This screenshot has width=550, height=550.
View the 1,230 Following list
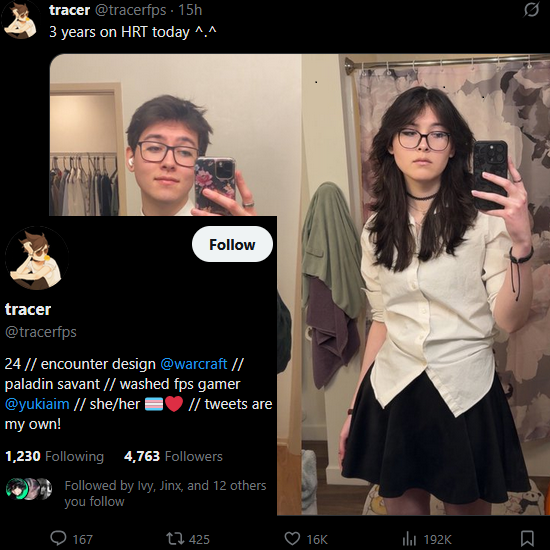click(54, 456)
